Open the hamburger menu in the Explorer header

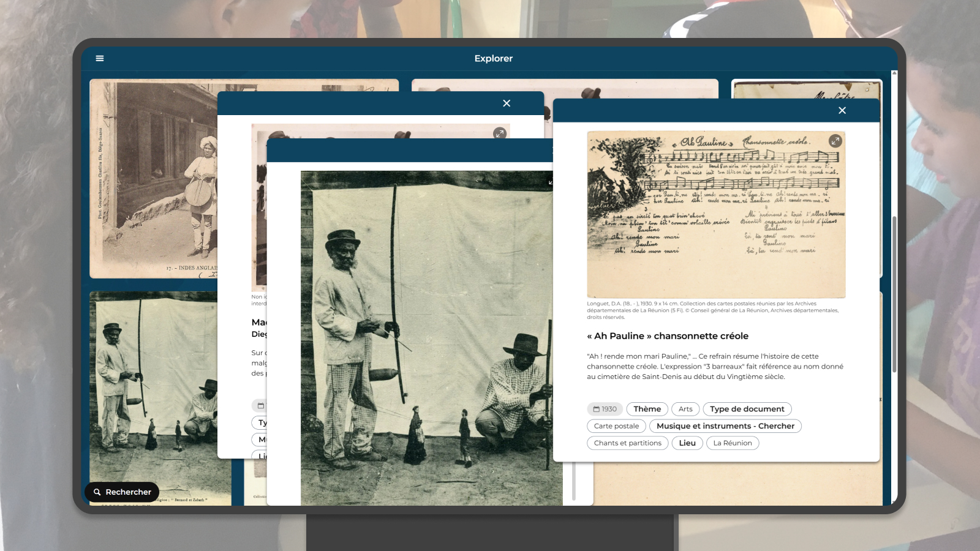coord(100,59)
